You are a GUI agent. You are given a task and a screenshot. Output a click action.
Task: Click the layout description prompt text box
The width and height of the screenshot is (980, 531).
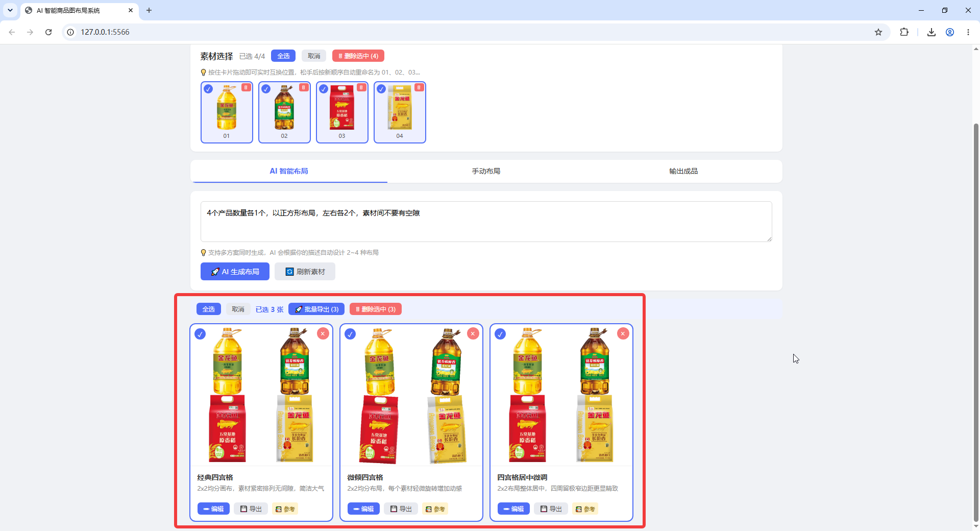[x=486, y=222]
